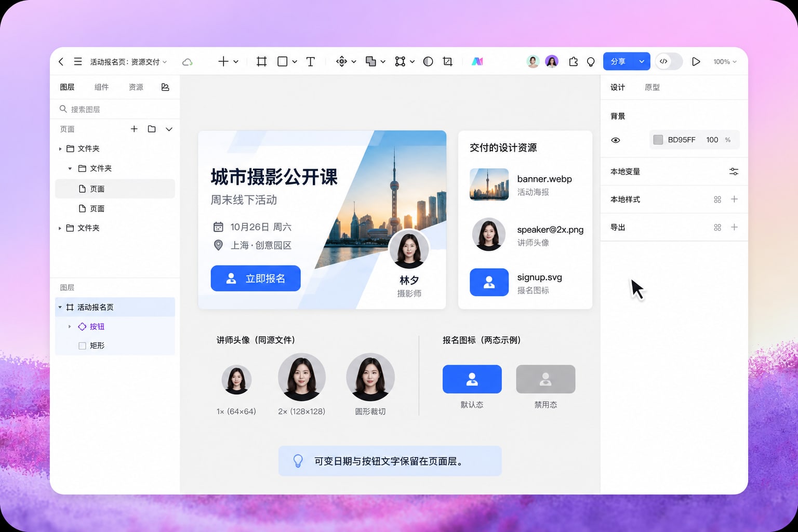Open the file name dropdown 活动报名页: 资源交付
Screen dimensions: 798x532
pos(128,62)
